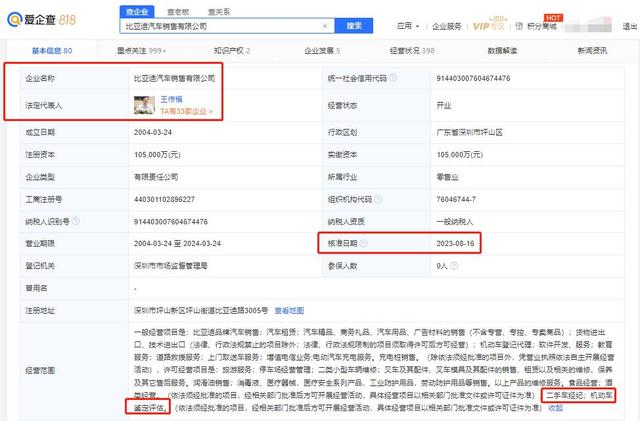
Task: Open the TA有33家企业 link
Action: point(187,111)
